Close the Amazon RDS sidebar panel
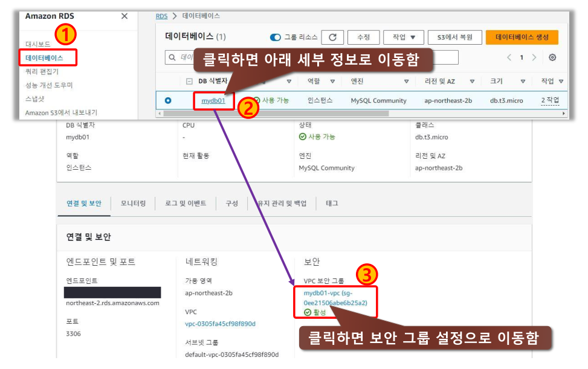 124,16
